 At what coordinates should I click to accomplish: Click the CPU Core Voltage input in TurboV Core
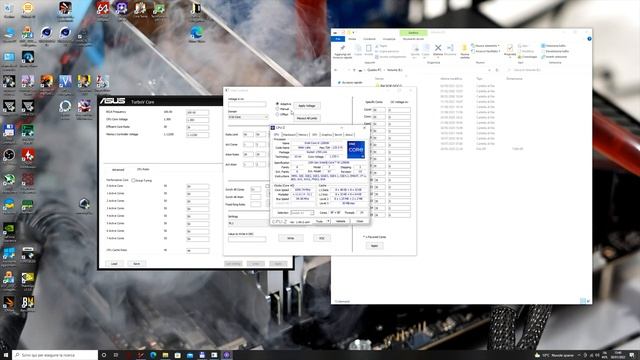(198, 120)
